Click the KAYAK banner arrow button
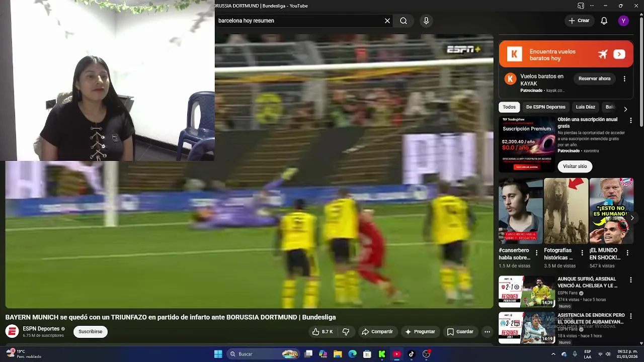 pyautogui.click(x=619, y=54)
